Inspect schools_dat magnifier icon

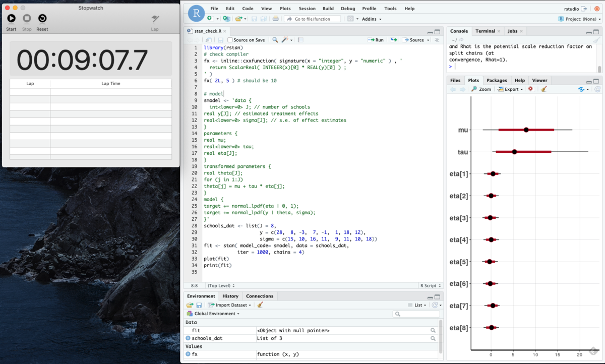[433, 338]
